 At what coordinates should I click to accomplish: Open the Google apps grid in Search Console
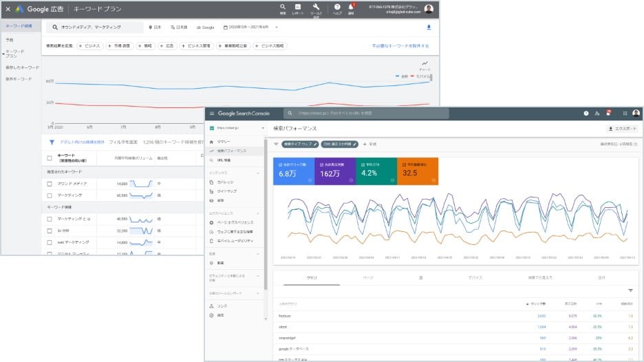[x=625, y=114]
